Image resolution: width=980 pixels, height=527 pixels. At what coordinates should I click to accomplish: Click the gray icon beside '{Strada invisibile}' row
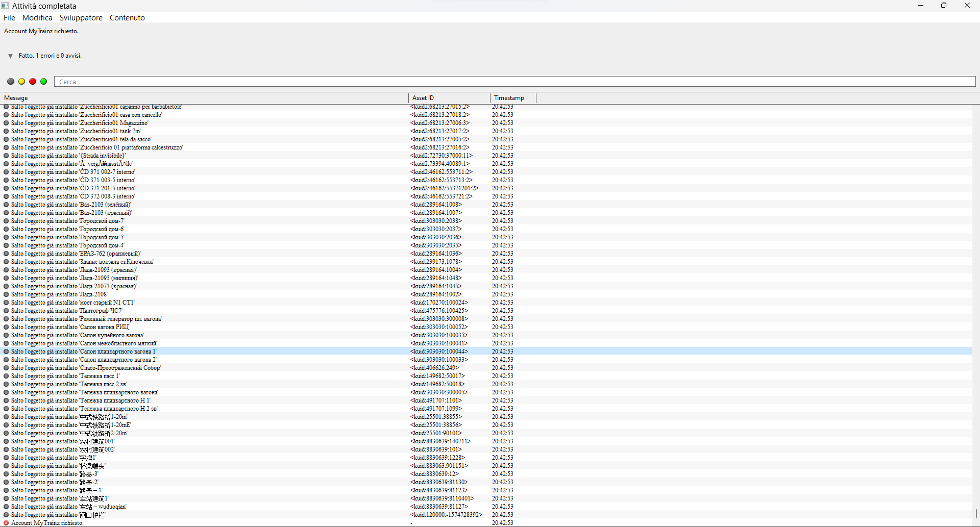6,156
